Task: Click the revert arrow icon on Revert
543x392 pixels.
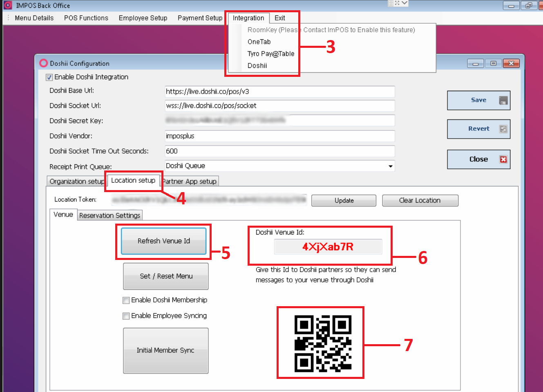Action: click(503, 129)
